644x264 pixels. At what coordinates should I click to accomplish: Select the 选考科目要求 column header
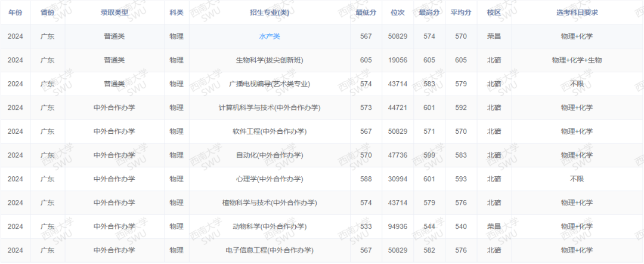click(577, 13)
